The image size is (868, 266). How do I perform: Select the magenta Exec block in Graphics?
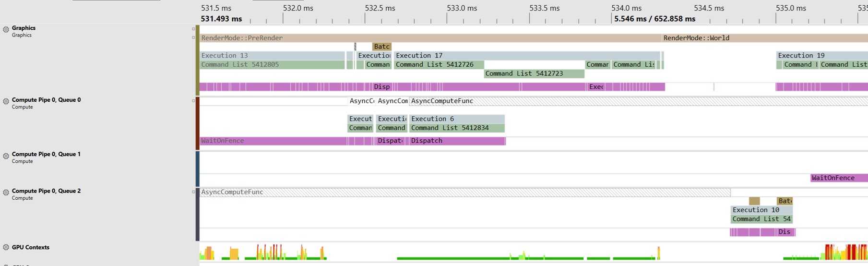tap(596, 87)
